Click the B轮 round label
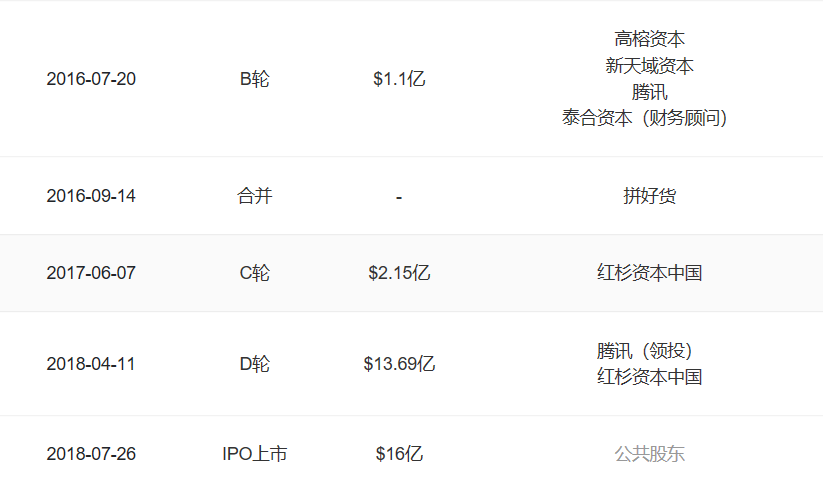Image resolution: width=823 pixels, height=490 pixels. (255, 79)
